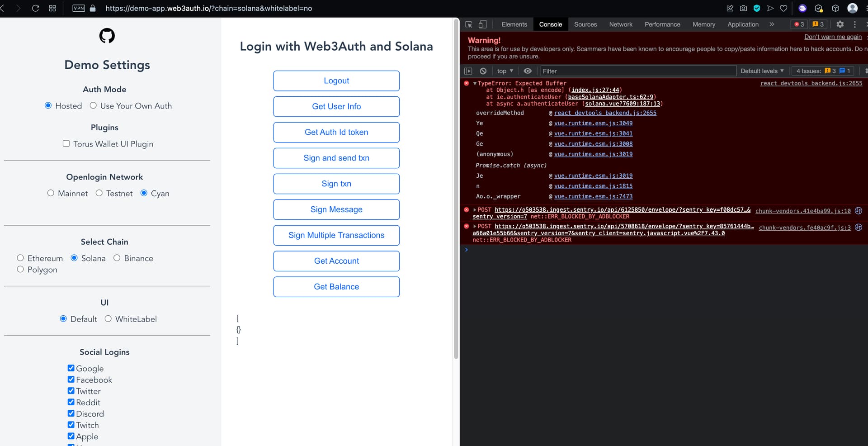This screenshot has height=446, width=868.
Task: Expand the first sentry POST error
Action: pyautogui.click(x=475, y=210)
